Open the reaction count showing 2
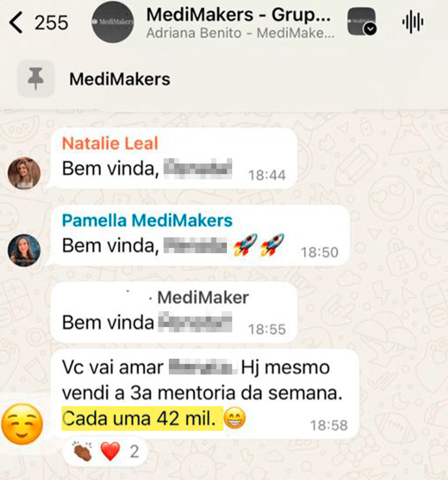 pos(134,451)
